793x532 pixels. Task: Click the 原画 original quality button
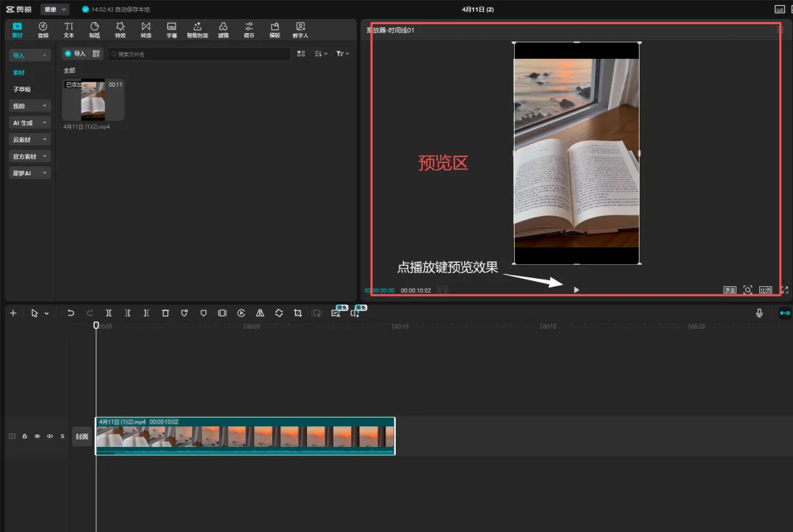tap(729, 290)
